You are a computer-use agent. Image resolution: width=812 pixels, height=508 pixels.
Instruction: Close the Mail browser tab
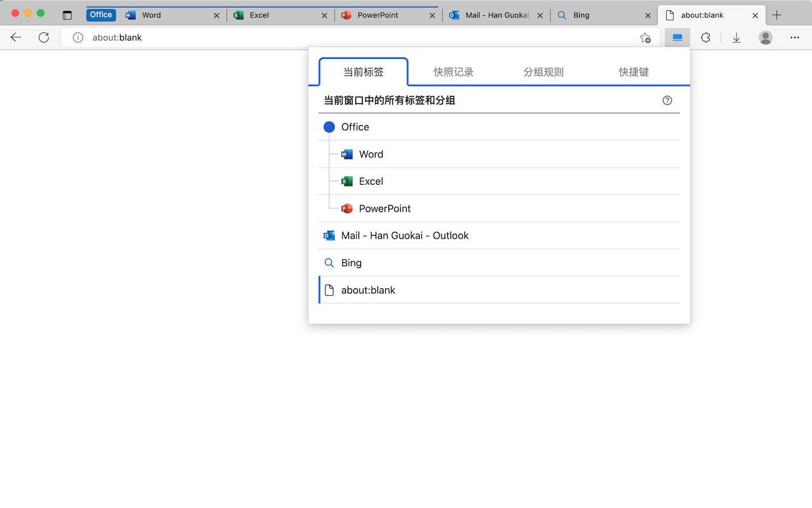[540, 15]
